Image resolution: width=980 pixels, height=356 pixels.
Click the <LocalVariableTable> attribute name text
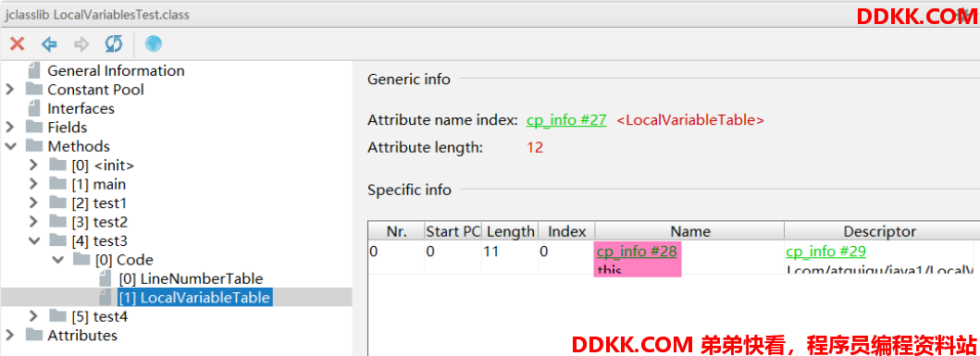coord(690,120)
